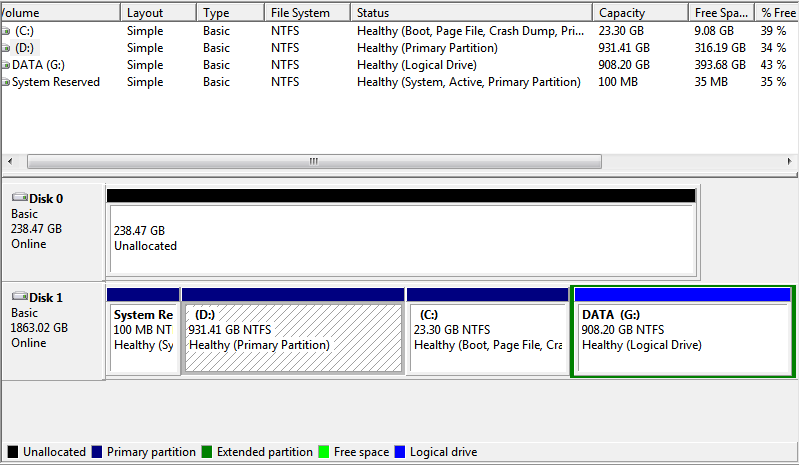Sort by the File System column header
Screen dimensions: 799x466
tap(308, 13)
